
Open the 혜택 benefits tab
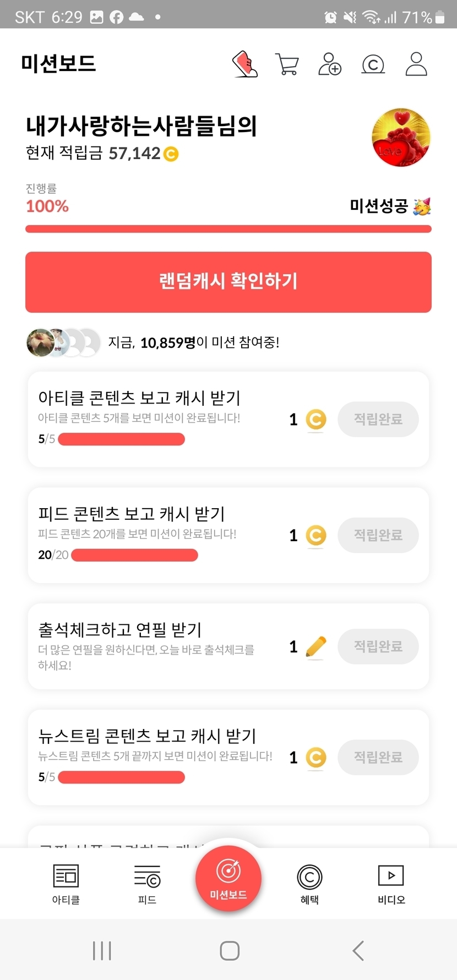(x=309, y=884)
